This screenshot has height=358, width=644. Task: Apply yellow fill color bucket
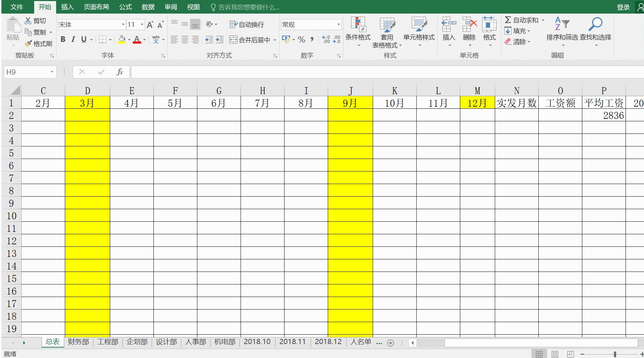[x=122, y=40]
